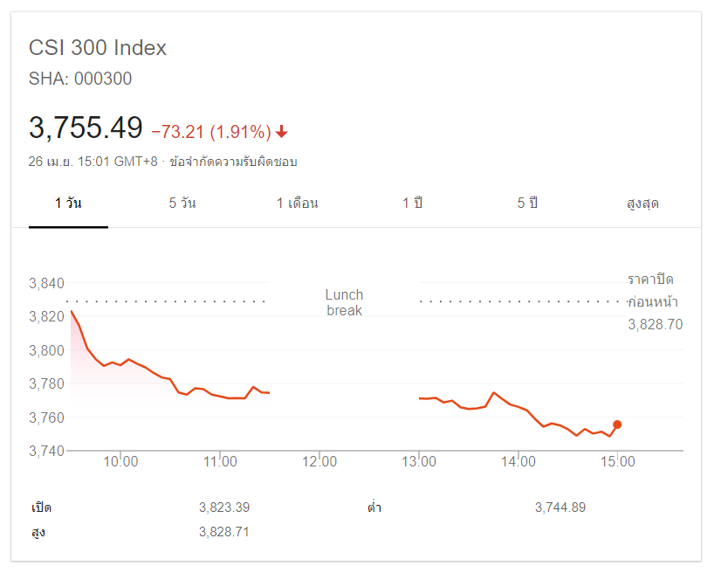Click the สูง value 3,828.71
The width and height of the screenshot is (728, 573).
coord(224,531)
